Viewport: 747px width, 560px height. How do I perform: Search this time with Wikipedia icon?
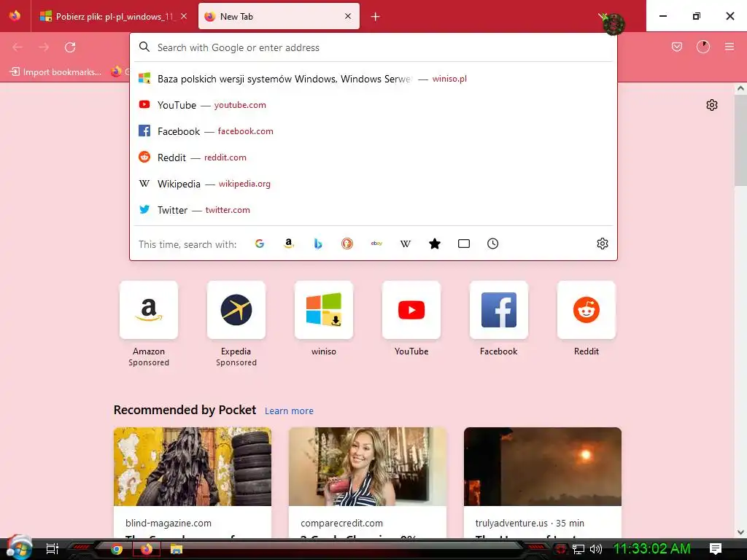click(x=406, y=244)
